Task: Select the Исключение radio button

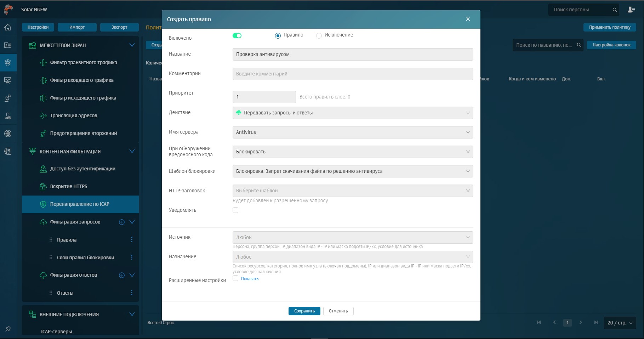Action: tap(319, 35)
